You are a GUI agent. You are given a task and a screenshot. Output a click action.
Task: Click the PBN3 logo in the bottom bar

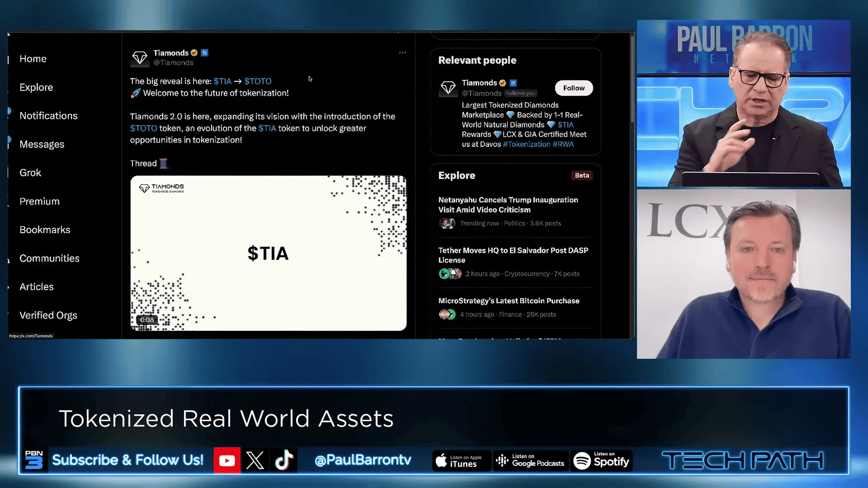[34, 460]
